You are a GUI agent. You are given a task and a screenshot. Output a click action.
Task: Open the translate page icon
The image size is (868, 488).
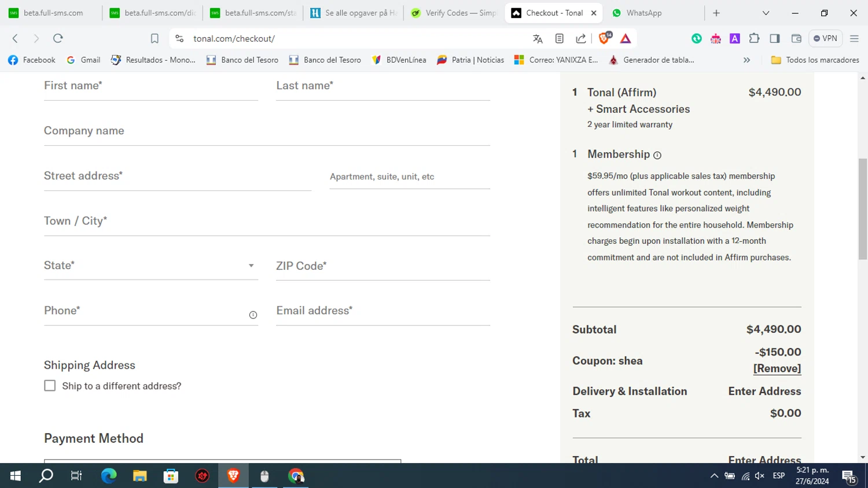click(538, 39)
